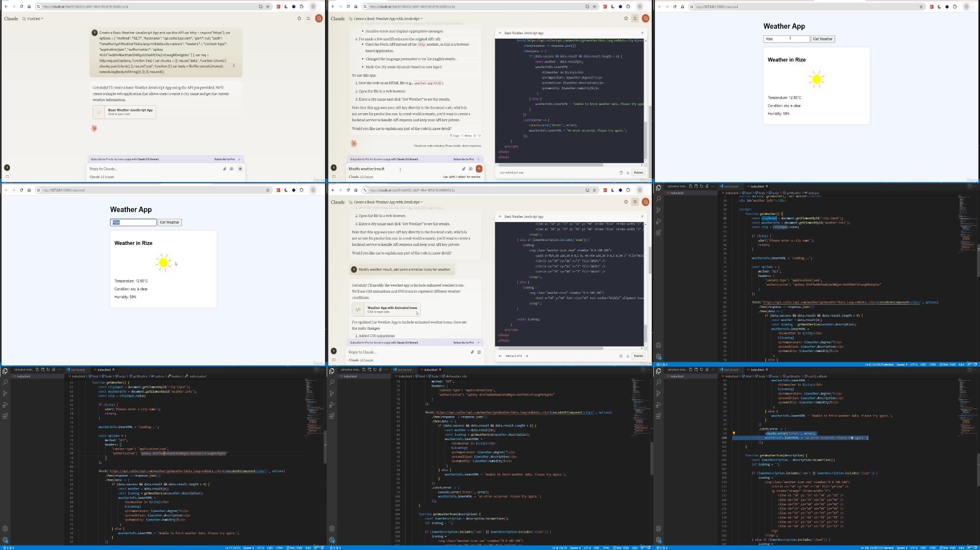Image resolution: width=980 pixels, height=550 pixels.
Task: Click the orange send arrow in top-middle Claude chat
Action: point(479,169)
